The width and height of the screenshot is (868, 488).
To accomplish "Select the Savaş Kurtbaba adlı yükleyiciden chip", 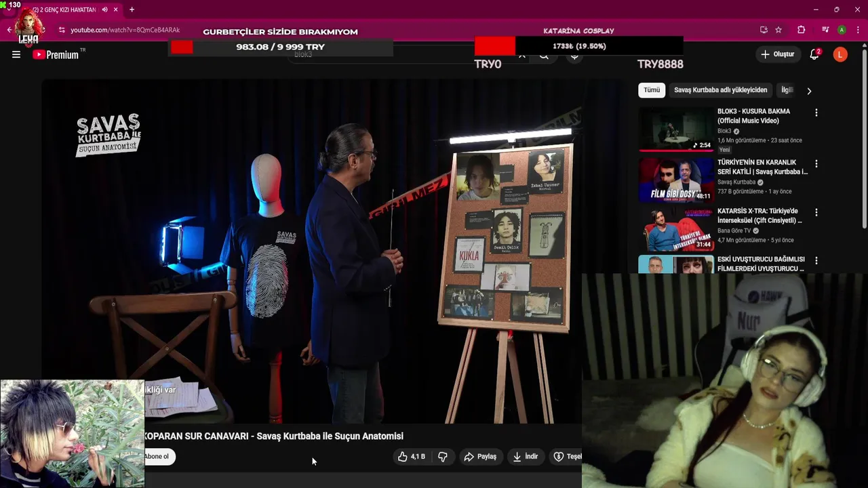I will coord(721,90).
